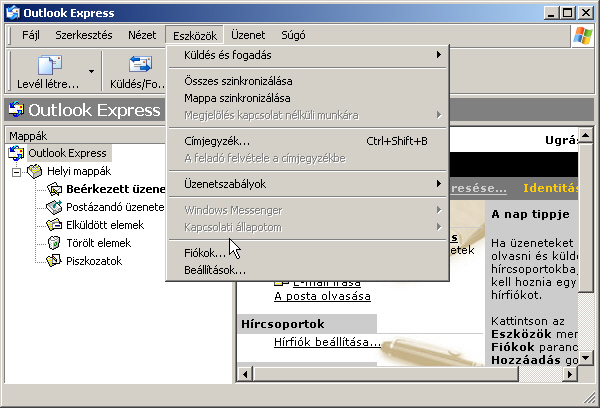Click the Helyi mappák folder icon
600x408 pixels.
(x=34, y=171)
